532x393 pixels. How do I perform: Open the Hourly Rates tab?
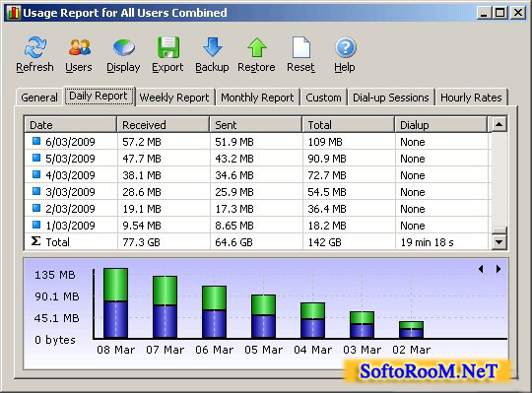click(471, 98)
